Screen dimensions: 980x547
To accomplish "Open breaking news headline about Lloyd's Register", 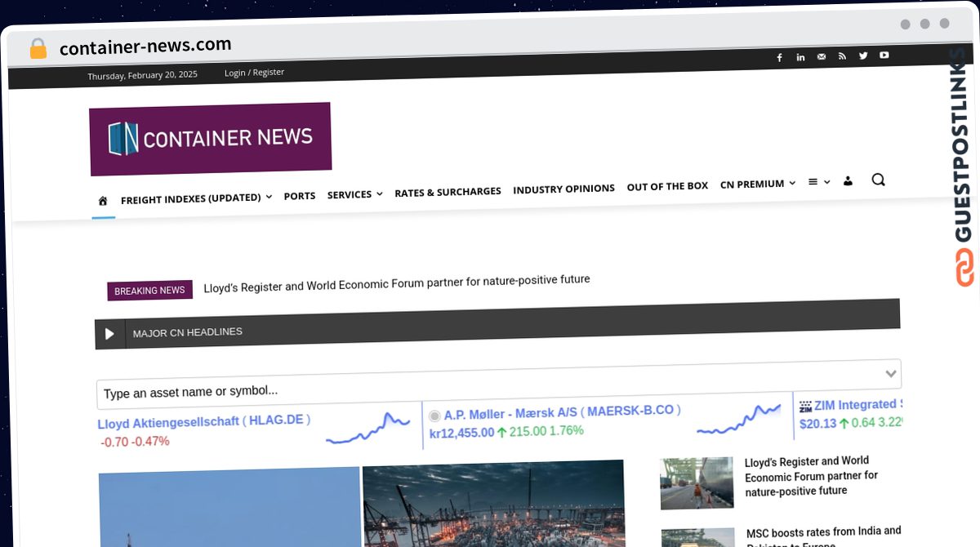I will [396, 283].
